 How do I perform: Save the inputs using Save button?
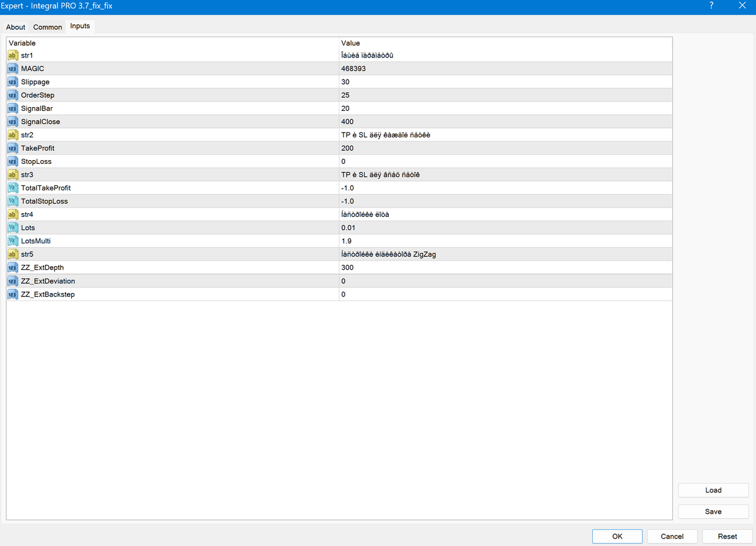(x=713, y=512)
